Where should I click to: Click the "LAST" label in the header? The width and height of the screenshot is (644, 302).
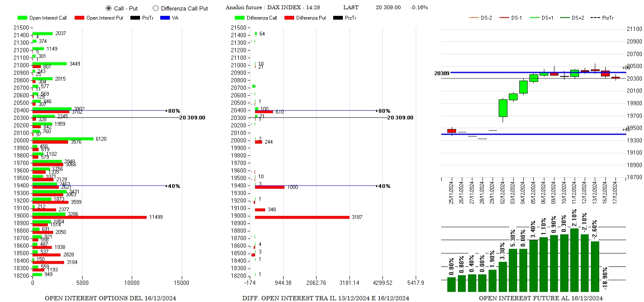point(351,7)
